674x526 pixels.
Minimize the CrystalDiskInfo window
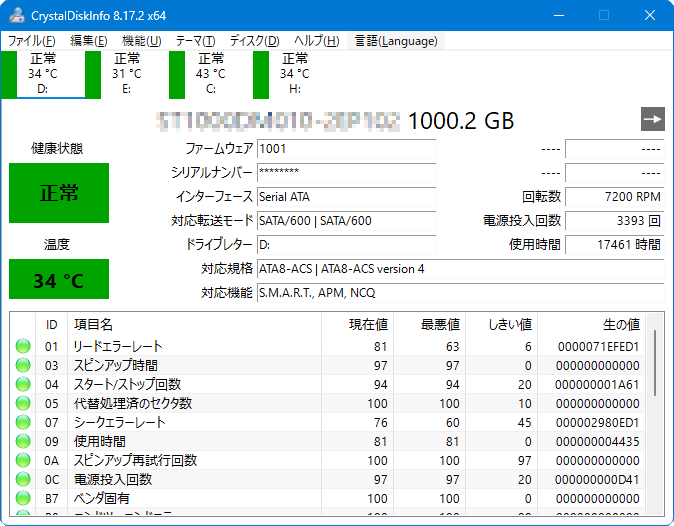pos(559,15)
